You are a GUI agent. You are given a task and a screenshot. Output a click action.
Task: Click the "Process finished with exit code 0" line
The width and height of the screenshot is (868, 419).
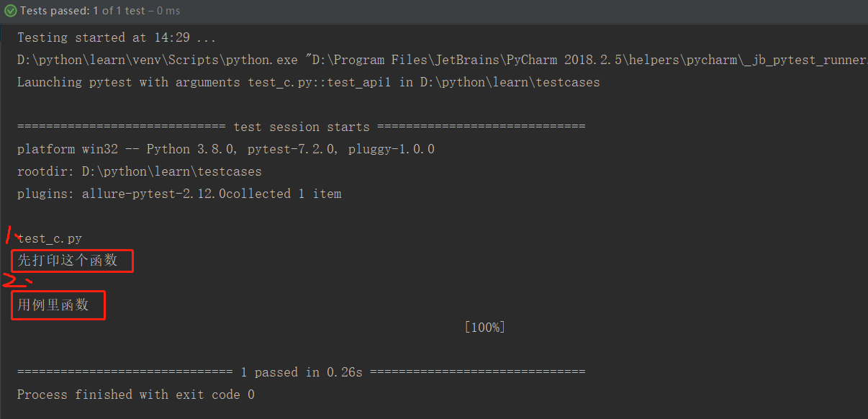[135, 395]
